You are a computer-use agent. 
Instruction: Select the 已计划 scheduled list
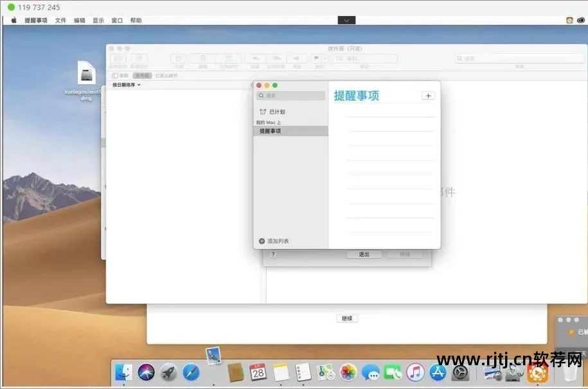(x=276, y=112)
